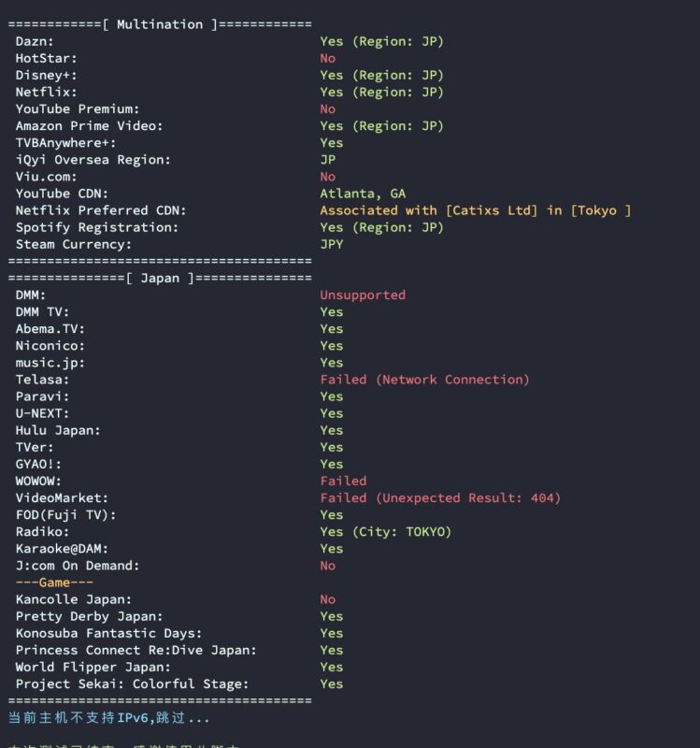The width and height of the screenshot is (700, 748).
Task: Click the Netflix row label
Action: tap(46, 92)
